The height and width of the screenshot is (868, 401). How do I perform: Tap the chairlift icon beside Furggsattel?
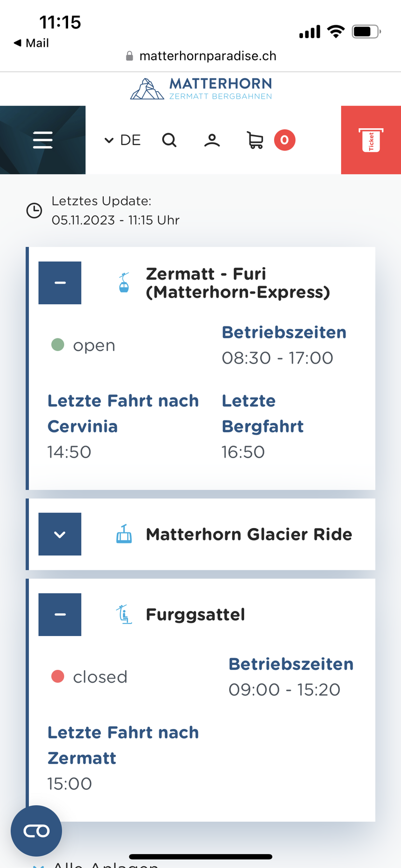tap(124, 614)
